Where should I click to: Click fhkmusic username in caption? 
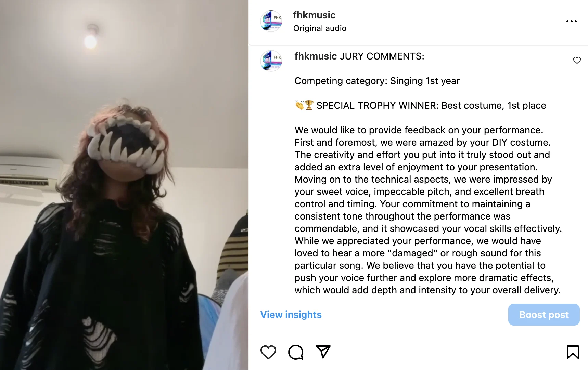(x=316, y=56)
